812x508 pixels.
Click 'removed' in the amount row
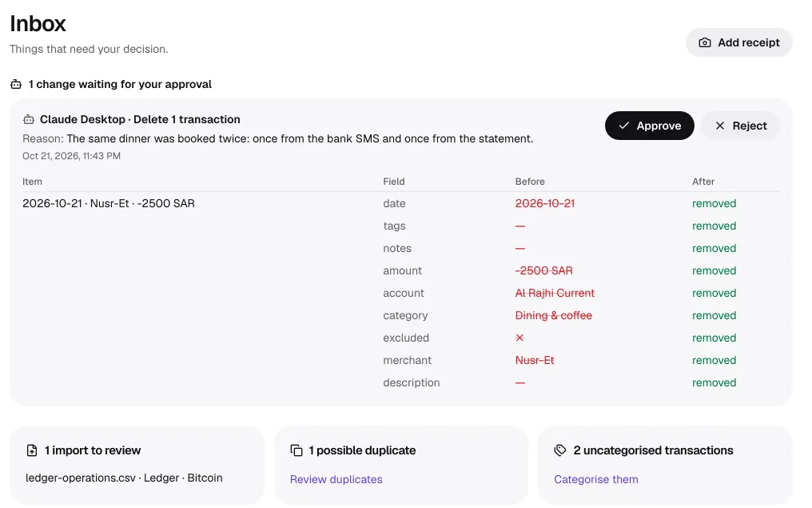(x=714, y=270)
